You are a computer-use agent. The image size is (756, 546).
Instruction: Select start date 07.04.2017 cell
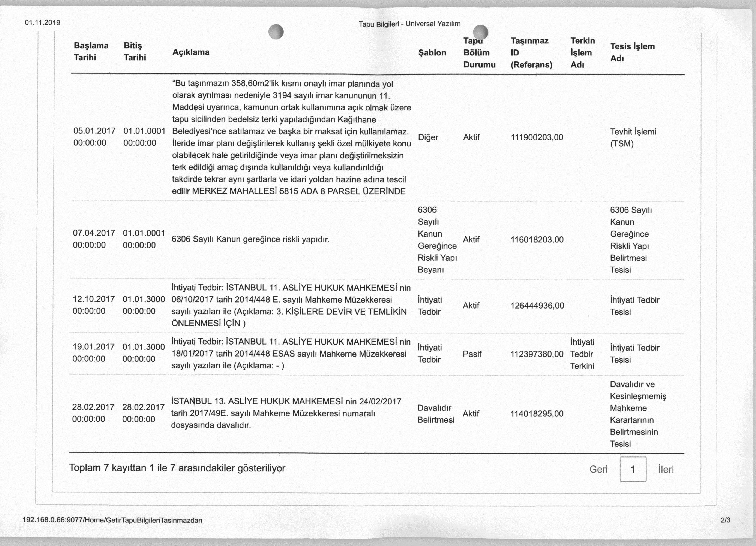click(x=94, y=239)
